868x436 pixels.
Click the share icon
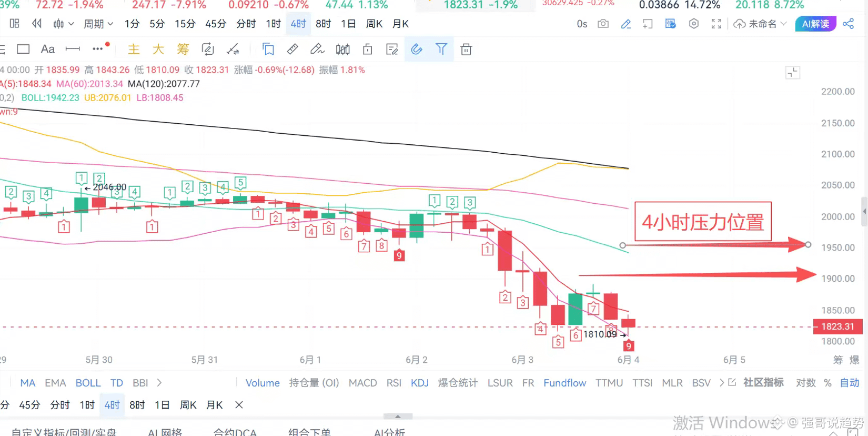click(x=849, y=24)
